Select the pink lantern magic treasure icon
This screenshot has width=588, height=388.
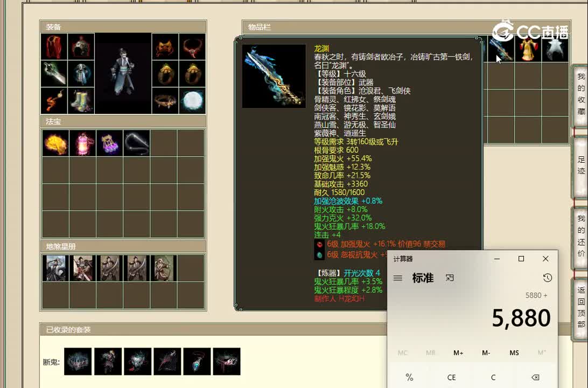82,143
